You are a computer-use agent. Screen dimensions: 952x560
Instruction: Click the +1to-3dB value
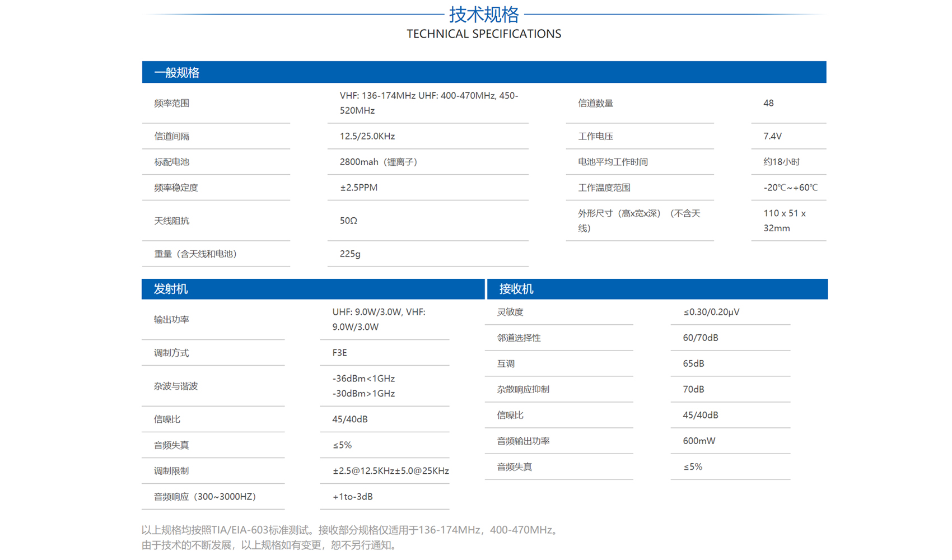tap(352, 496)
